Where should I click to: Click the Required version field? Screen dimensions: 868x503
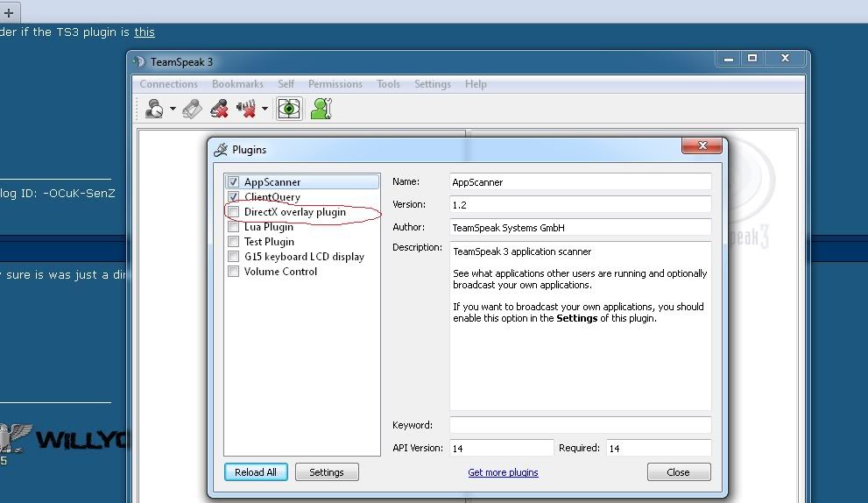659,448
